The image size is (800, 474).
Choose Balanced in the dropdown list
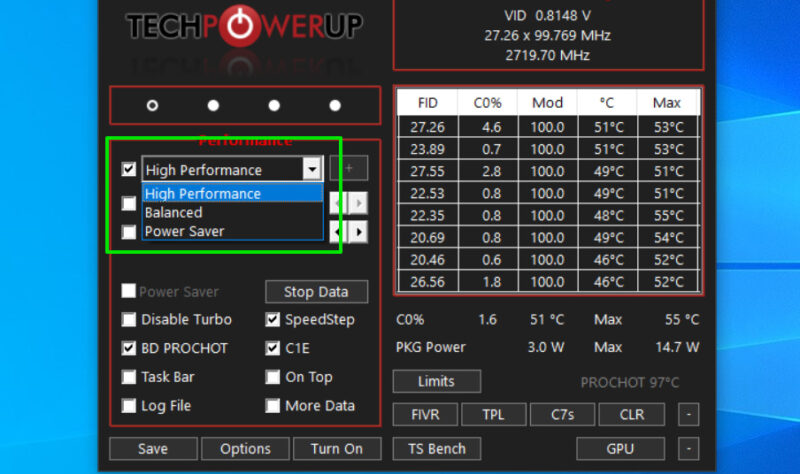coord(233,212)
